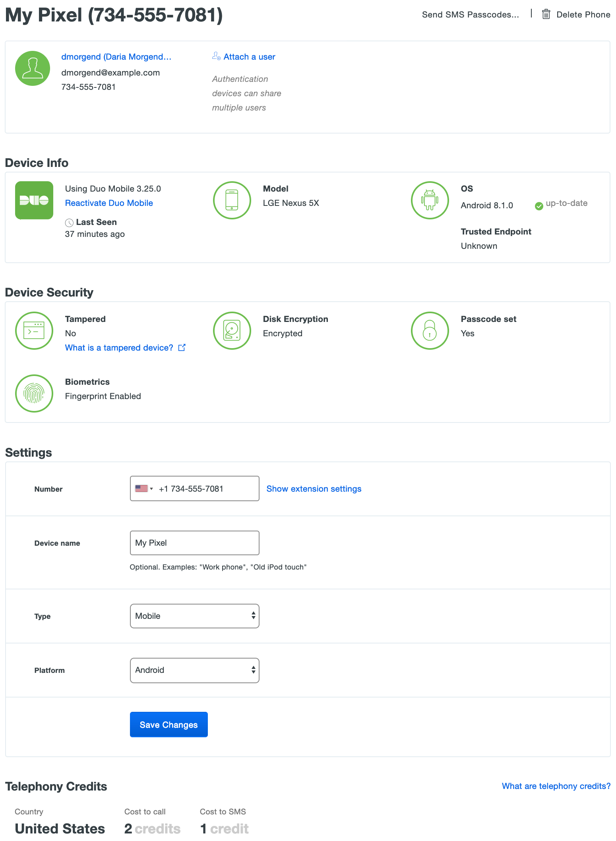Click the Biometrics fingerprint icon
Screen dimensions: 616x841
(x=34, y=393)
